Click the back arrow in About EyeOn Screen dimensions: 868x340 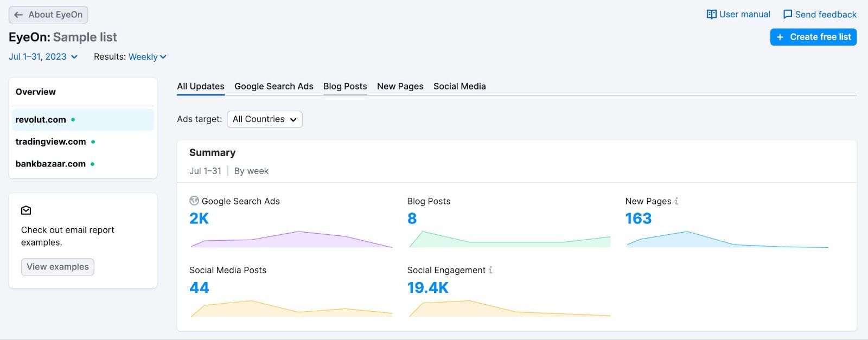point(18,15)
